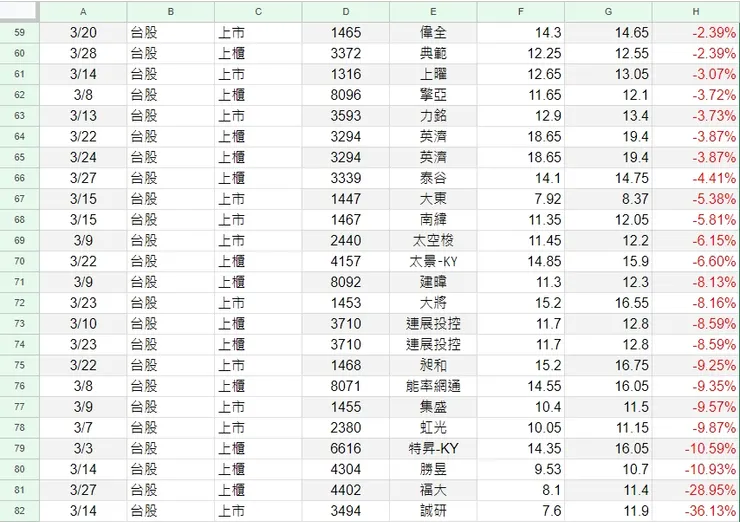Click stock code cell 3372
Image resolution: width=740 pixels, height=522 pixels.
pos(346,53)
